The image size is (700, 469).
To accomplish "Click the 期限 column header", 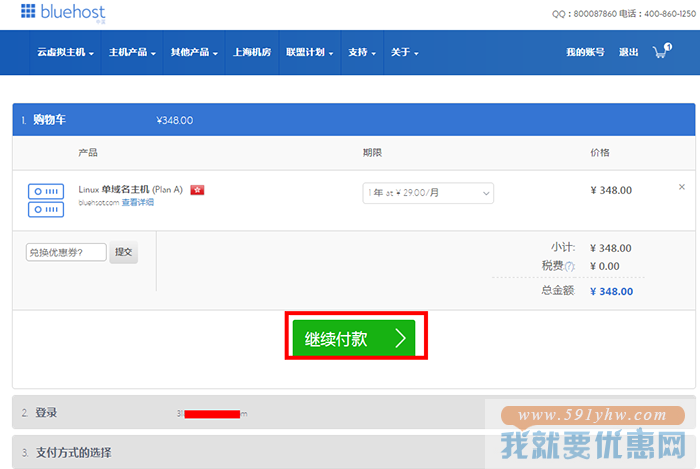I will click(372, 153).
